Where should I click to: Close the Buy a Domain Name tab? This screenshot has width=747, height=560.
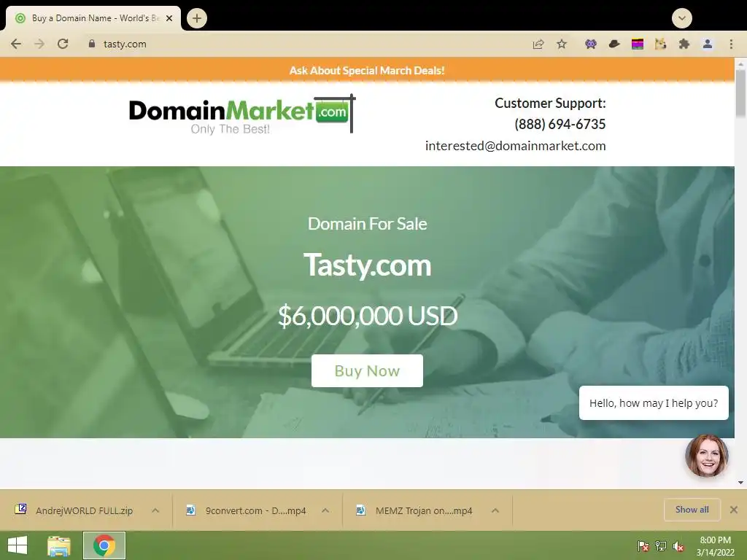point(169,18)
